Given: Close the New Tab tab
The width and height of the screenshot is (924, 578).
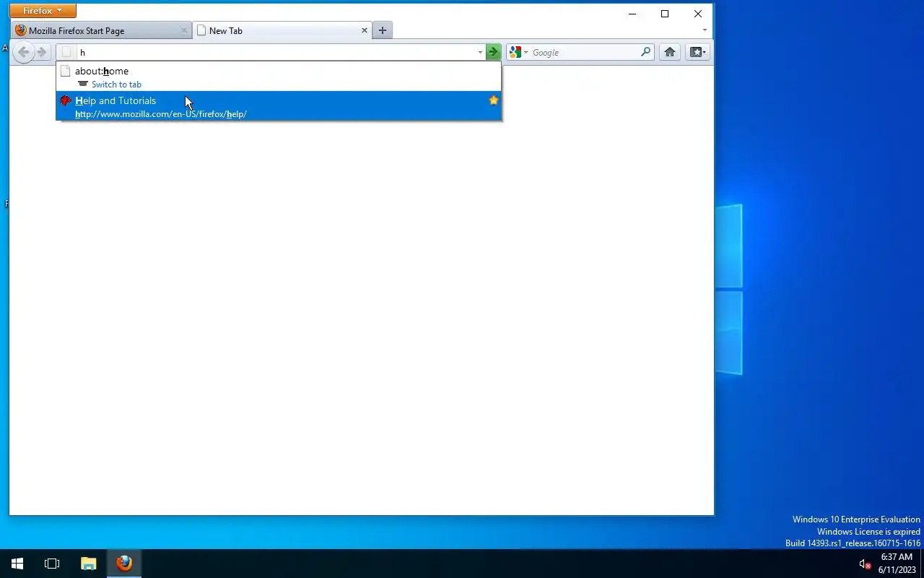Looking at the screenshot, I should tap(364, 30).
